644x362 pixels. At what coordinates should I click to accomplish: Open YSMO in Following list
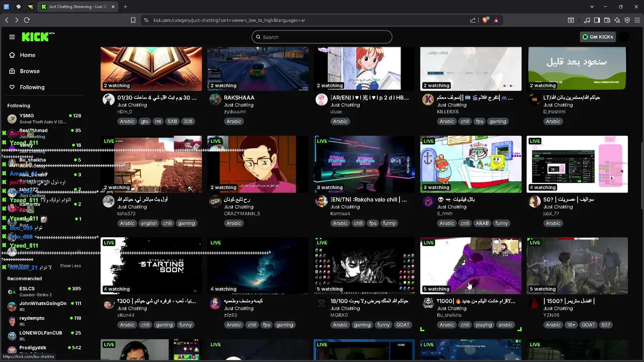tap(44, 118)
